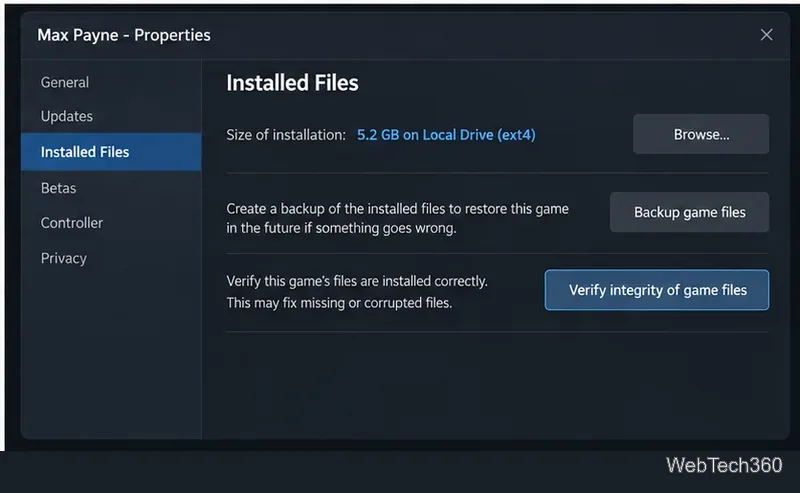Open the General properties section
The width and height of the screenshot is (800, 493).
click(65, 82)
